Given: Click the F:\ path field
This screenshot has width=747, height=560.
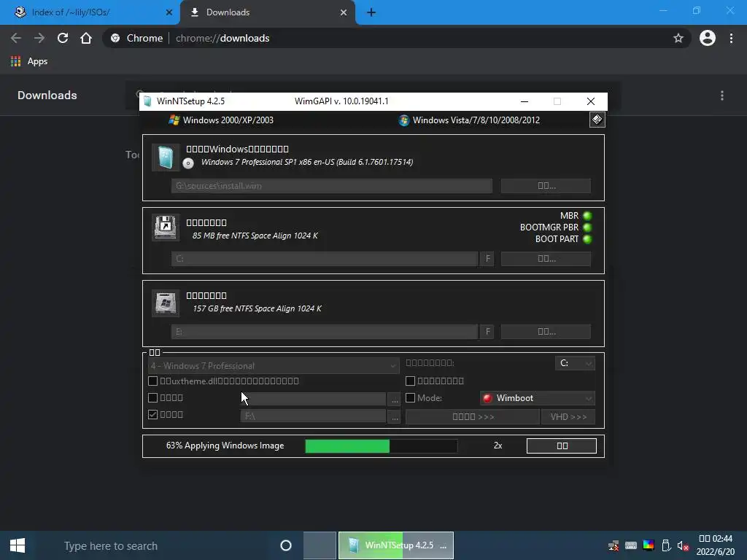Looking at the screenshot, I should click(x=313, y=416).
